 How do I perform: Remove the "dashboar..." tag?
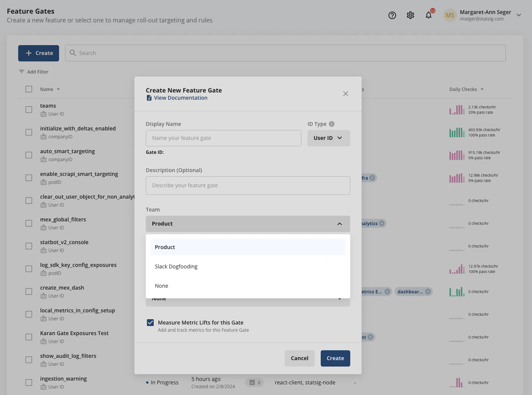427,291
